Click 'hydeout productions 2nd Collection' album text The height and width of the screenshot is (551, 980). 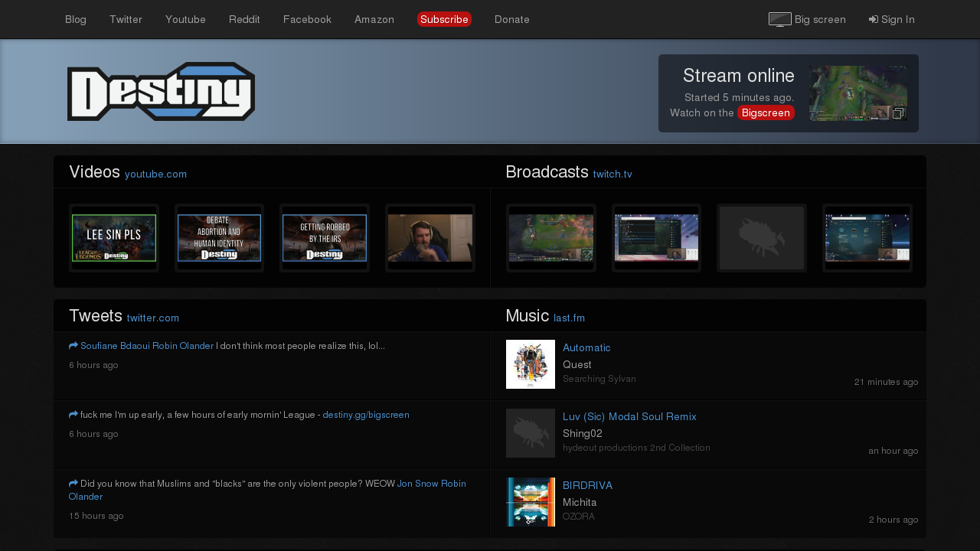click(636, 448)
